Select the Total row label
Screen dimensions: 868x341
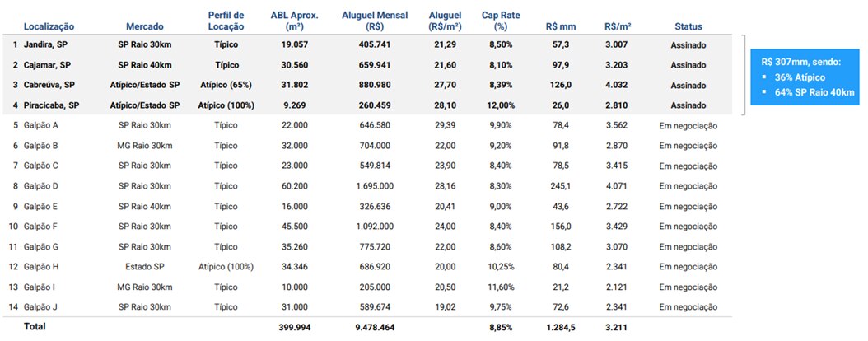(x=35, y=327)
